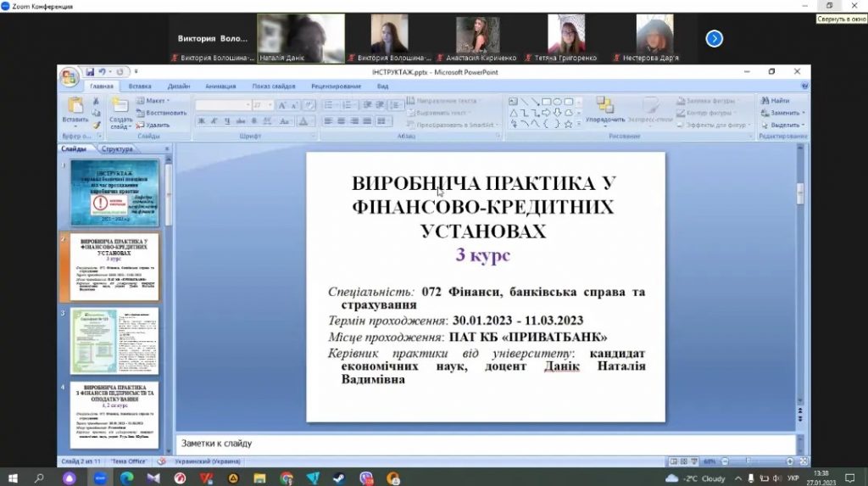
Task: Open Microsoft Edge from the taskbar
Action: [127, 478]
